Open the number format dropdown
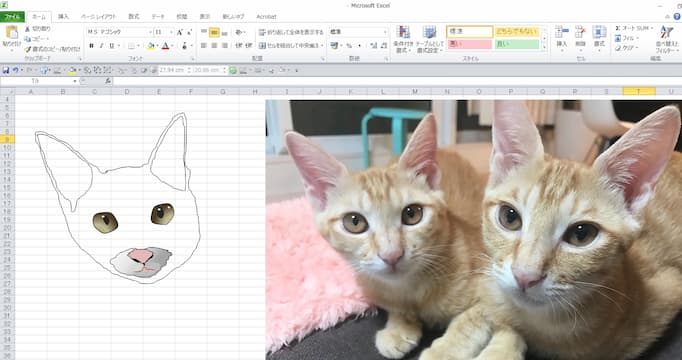 385,32
